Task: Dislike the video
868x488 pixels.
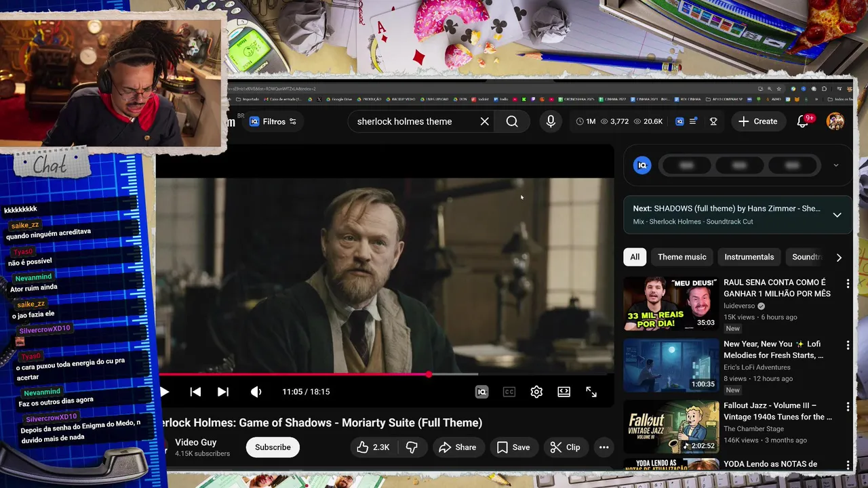Action: click(x=412, y=447)
